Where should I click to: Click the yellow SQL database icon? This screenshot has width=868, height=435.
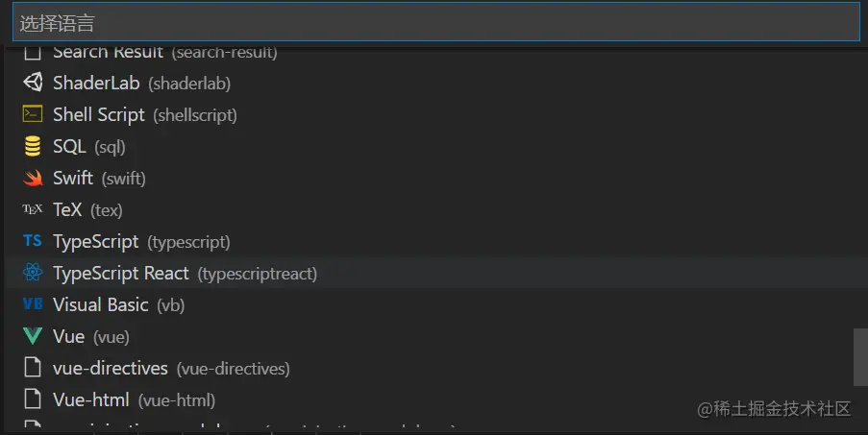[x=33, y=146]
